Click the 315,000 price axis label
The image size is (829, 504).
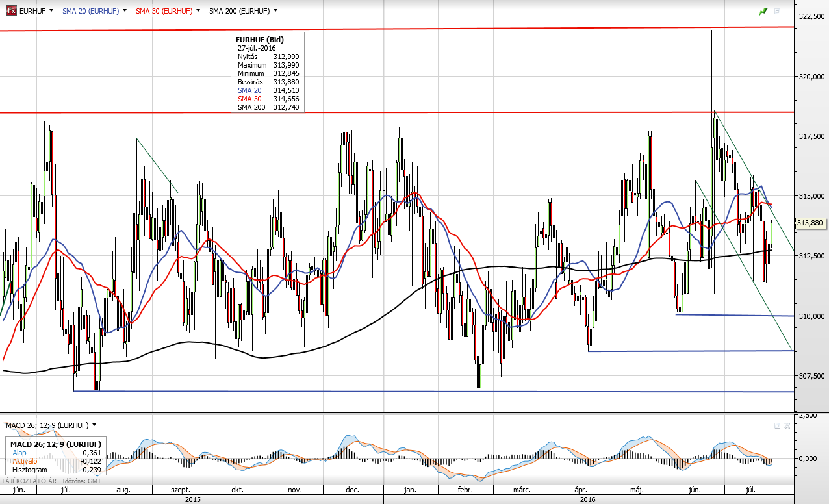812,195
